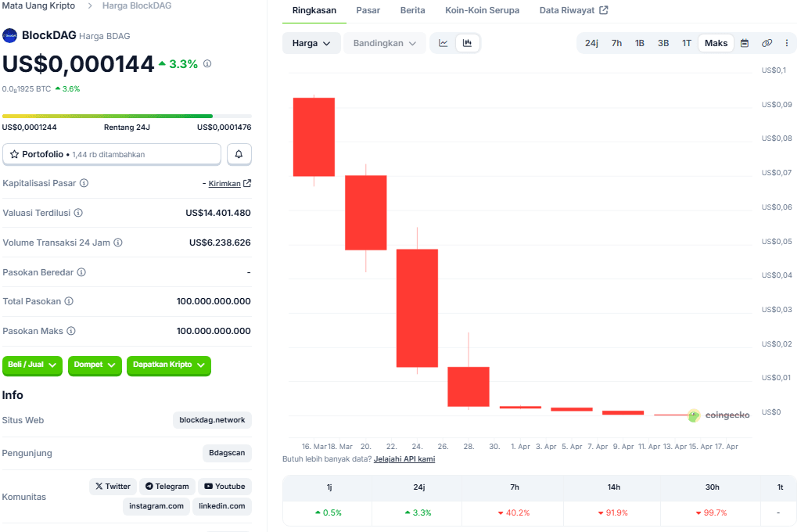
Task: Expand the Beli / Jual dropdown
Action: pos(32,365)
